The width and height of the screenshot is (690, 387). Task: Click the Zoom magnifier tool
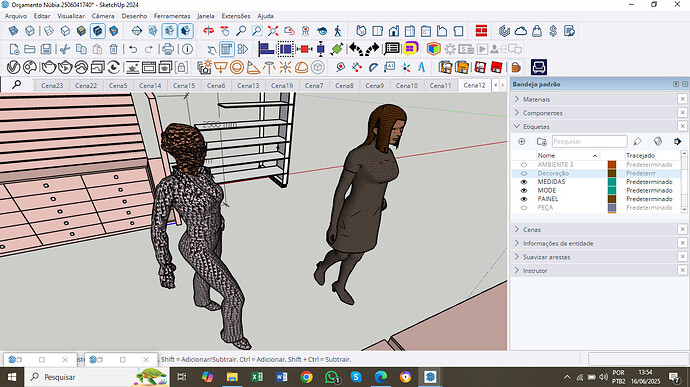[x=241, y=31]
